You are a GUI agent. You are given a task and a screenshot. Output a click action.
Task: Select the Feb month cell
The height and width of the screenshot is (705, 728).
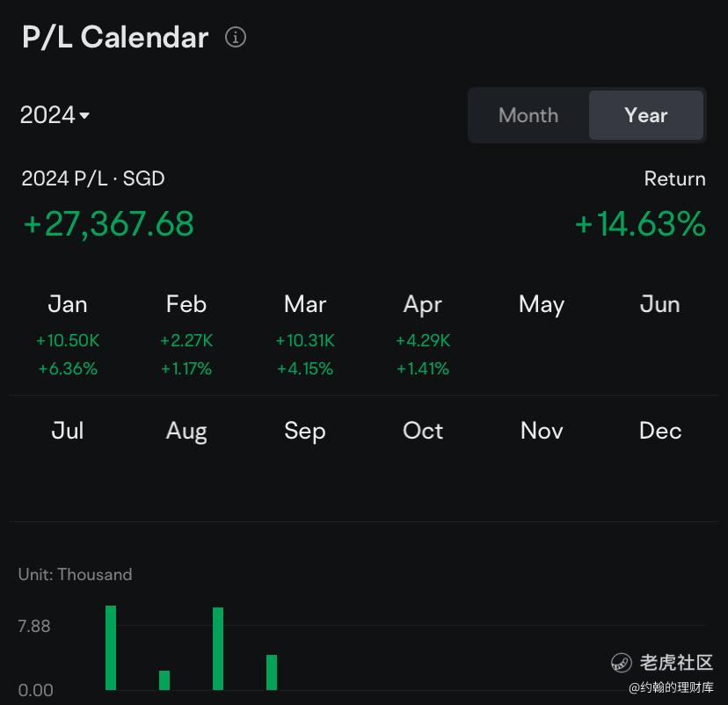click(x=186, y=334)
